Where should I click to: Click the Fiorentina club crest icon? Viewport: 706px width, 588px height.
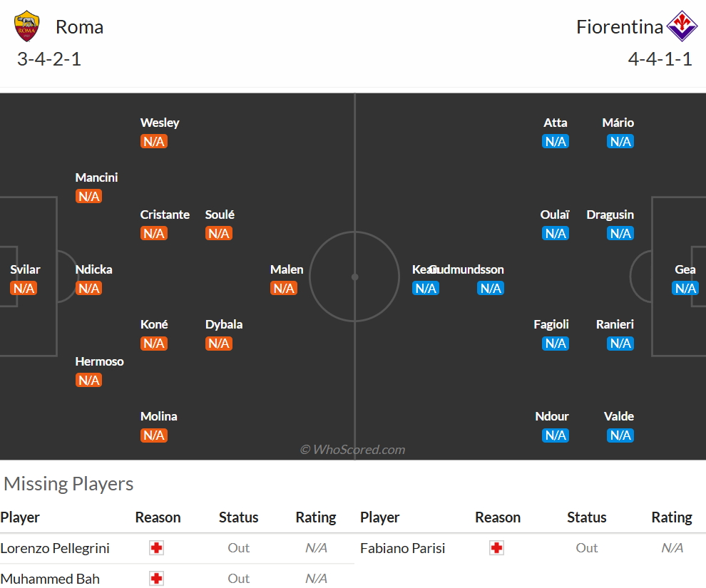click(x=682, y=26)
